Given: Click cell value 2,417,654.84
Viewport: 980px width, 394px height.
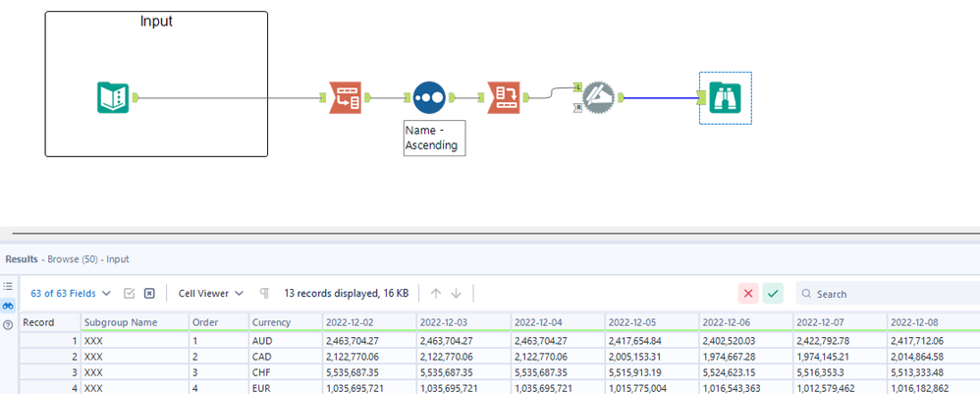Looking at the screenshot, I should point(652,341).
